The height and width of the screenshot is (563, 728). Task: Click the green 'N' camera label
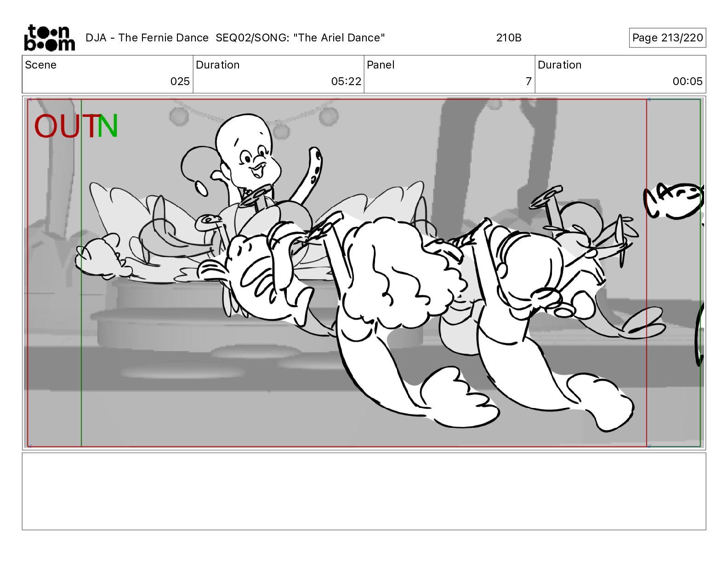[x=108, y=126]
